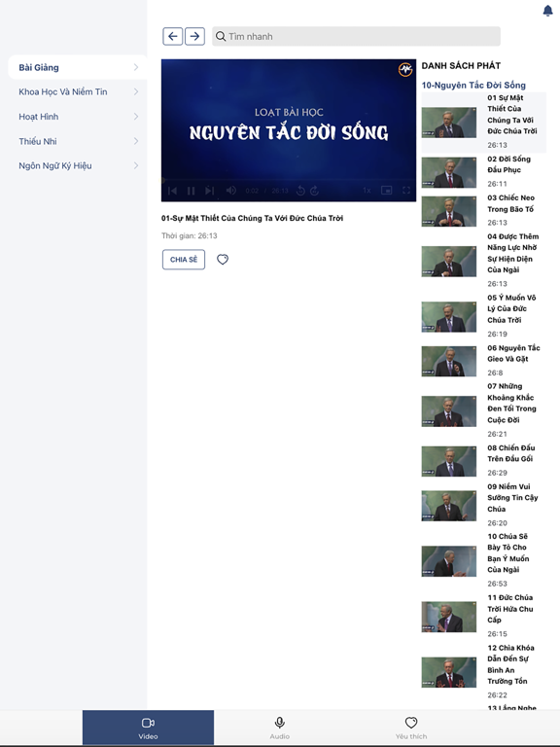Play thumbnail 07 Những Khoảng Khắc Đen Tối
The image size is (560, 747).
(x=448, y=411)
